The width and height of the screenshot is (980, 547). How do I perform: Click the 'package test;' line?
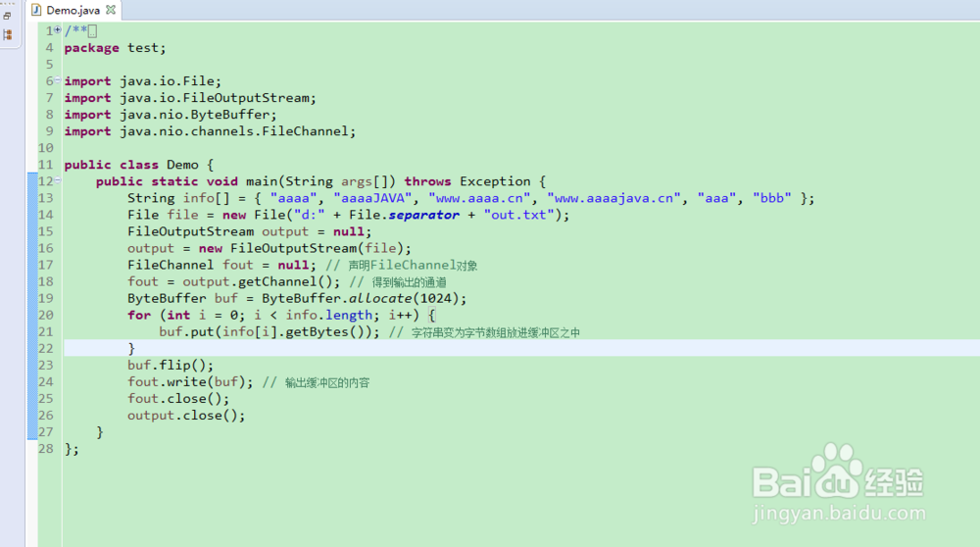[115, 48]
